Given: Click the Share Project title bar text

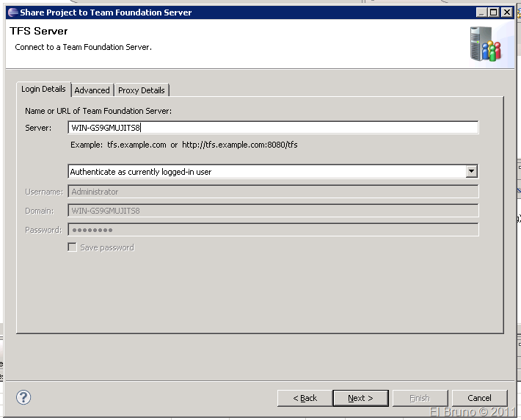Looking at the screenshot, I should click(x=106, y=12).
